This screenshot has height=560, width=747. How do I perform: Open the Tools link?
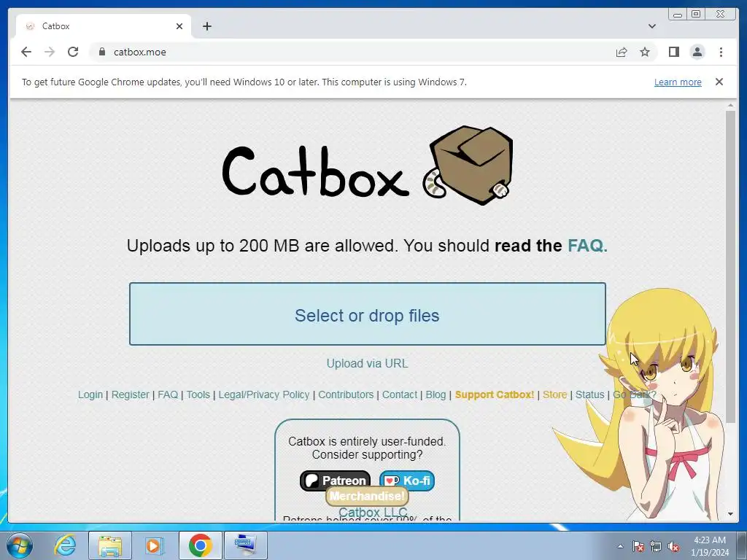click(198, 394)
